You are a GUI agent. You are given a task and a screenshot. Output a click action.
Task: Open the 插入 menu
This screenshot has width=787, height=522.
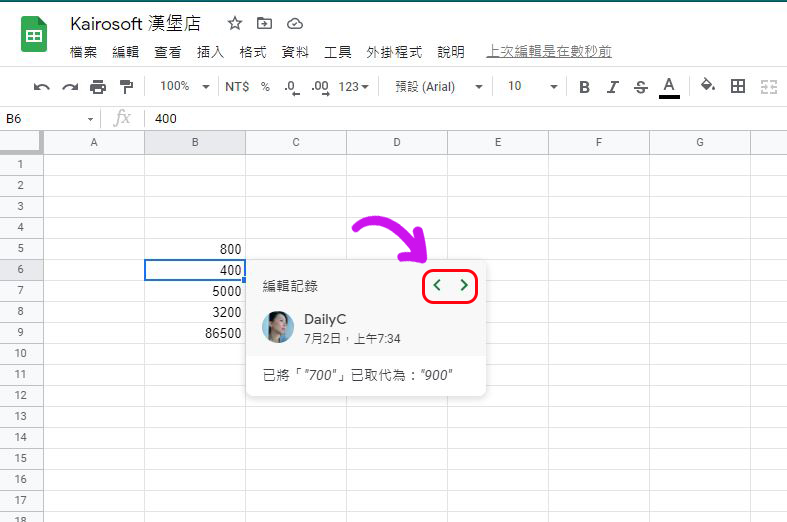coord(210,52)
